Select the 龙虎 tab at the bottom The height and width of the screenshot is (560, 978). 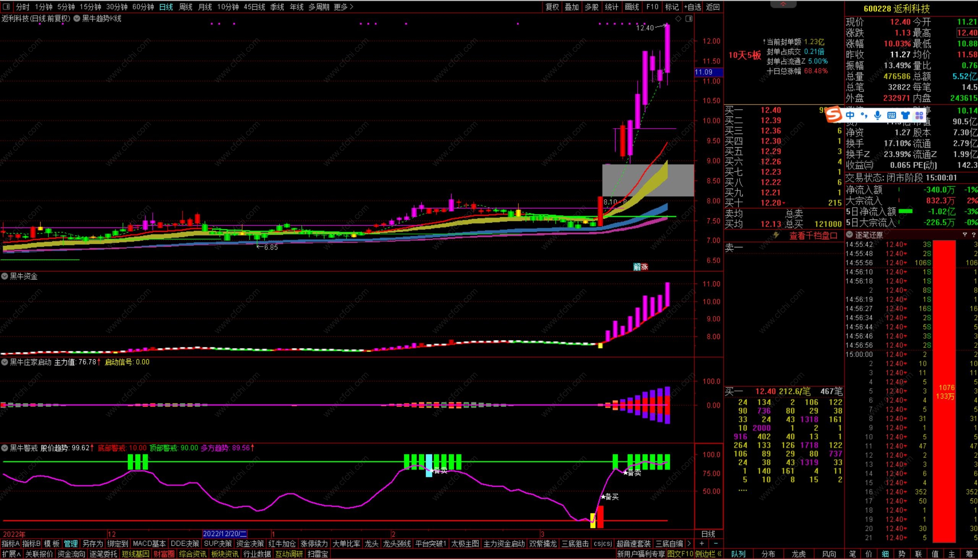pos(798,554)
